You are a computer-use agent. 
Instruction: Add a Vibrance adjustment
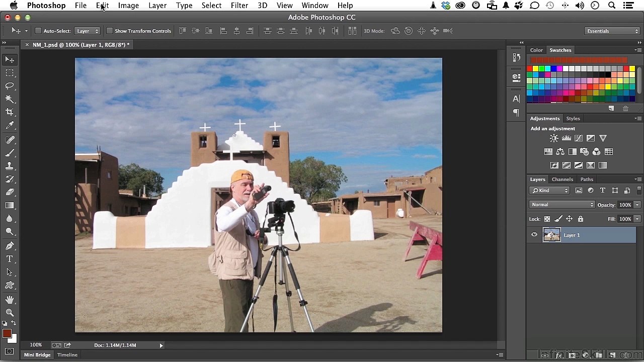603,138
